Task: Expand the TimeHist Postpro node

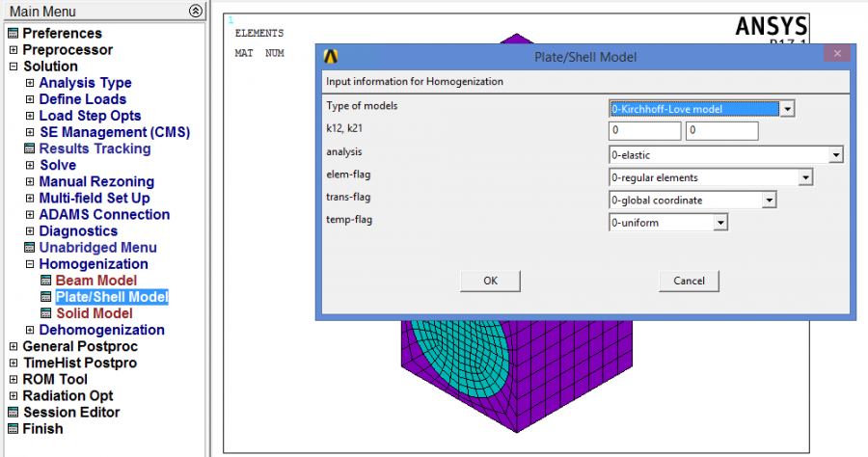Action: (14, 363)
